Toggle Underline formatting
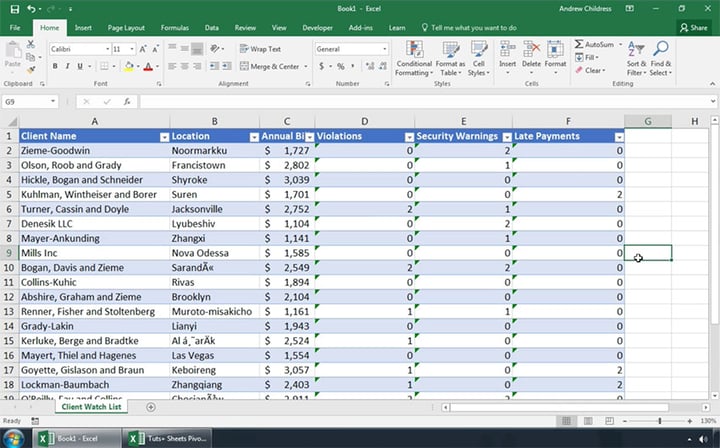 pos(80,67)
